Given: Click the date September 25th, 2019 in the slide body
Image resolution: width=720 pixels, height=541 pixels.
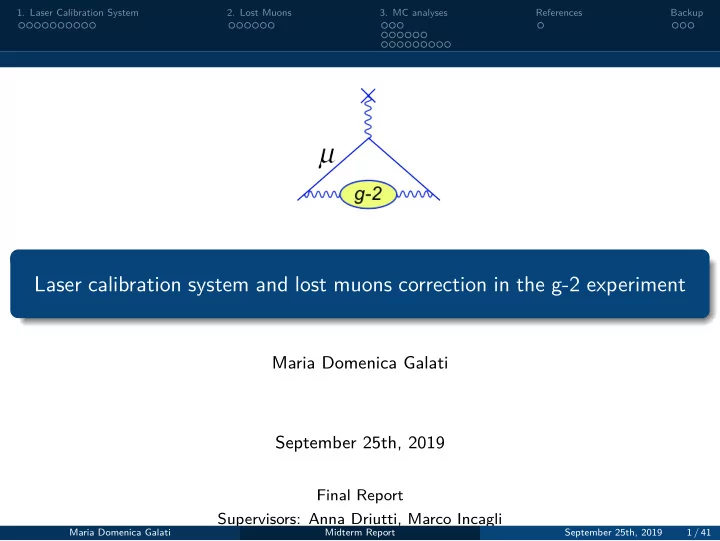Looking at the screenshot, I should [x=360, y=443].
